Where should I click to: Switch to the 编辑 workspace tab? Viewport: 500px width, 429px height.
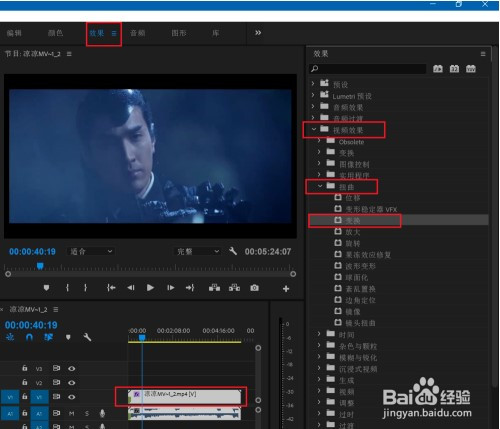(x=14, y=33)
